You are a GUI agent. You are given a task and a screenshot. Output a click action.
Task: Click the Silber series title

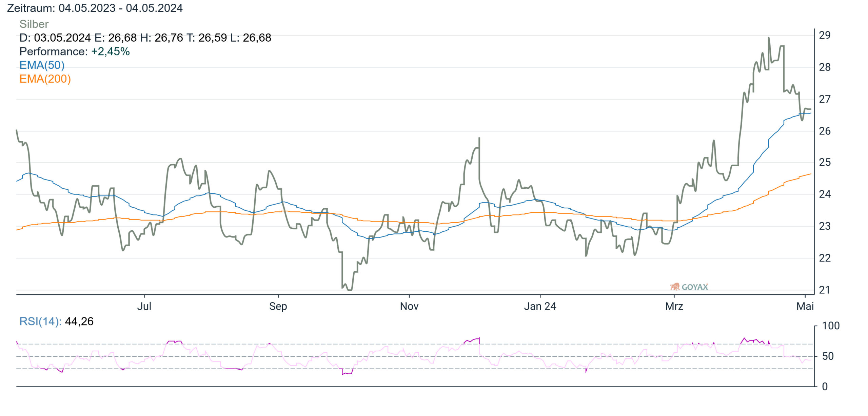[34, 24]
